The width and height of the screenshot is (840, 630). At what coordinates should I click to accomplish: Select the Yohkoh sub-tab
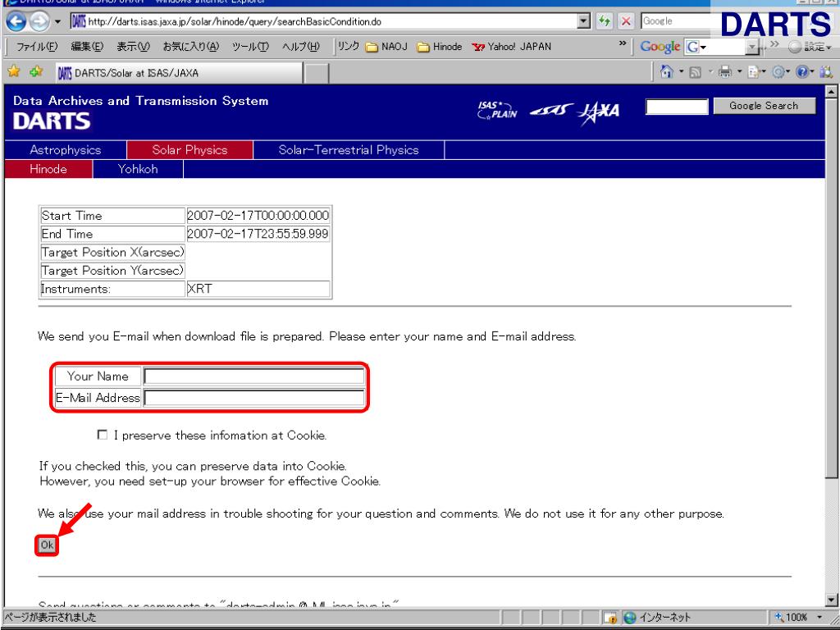[138, 169]
